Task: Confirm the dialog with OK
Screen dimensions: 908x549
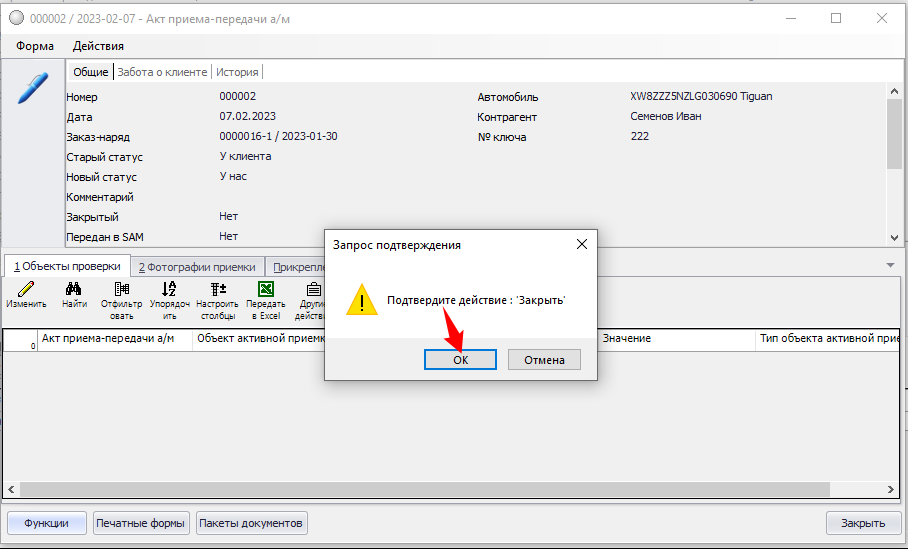Action: click(460, 360)
